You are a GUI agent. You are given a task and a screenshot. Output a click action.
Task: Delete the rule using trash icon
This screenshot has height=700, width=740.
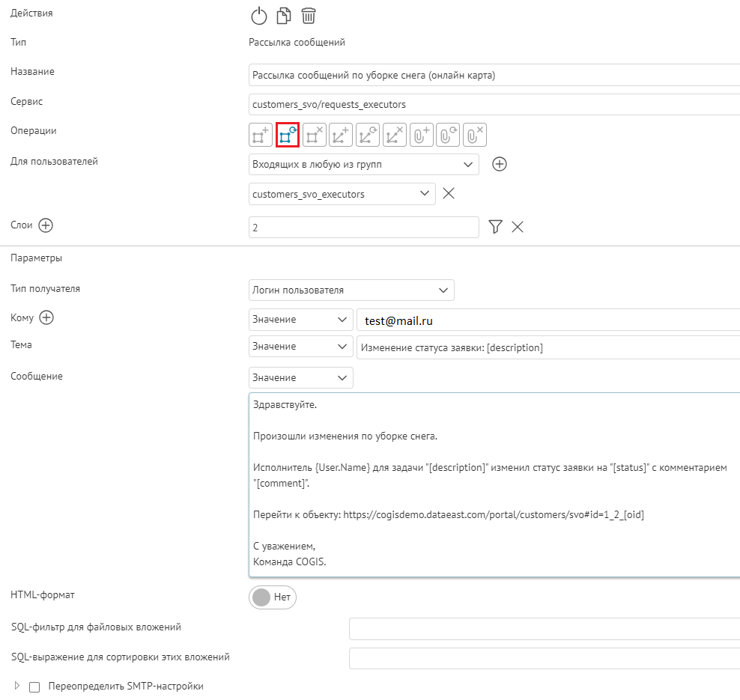308,16
